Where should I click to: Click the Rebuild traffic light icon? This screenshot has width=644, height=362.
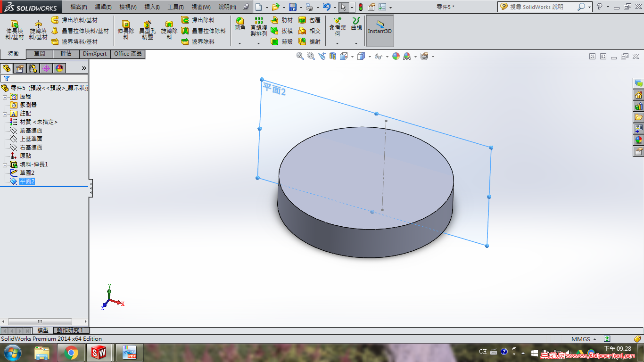click(361, 7)
